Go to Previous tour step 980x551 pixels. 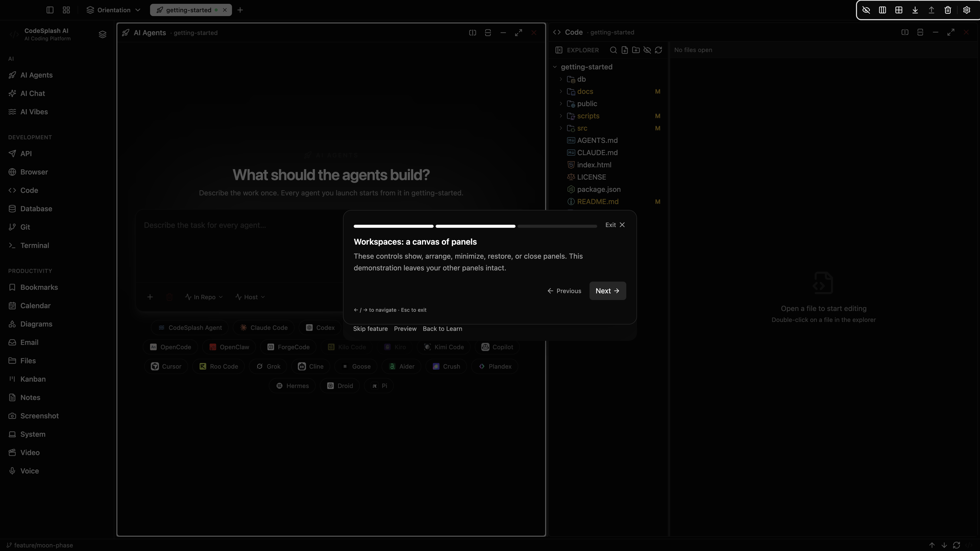(x=564, y=291)
